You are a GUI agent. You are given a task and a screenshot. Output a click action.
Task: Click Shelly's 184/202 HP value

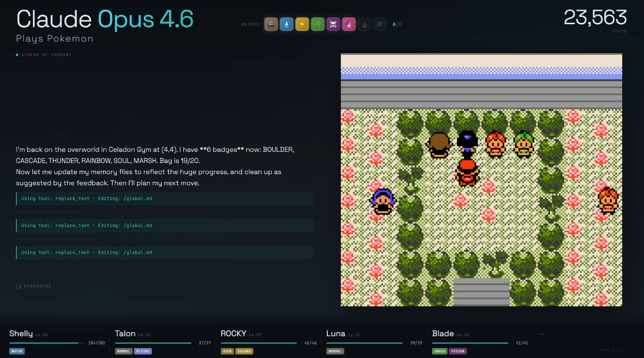96,343
